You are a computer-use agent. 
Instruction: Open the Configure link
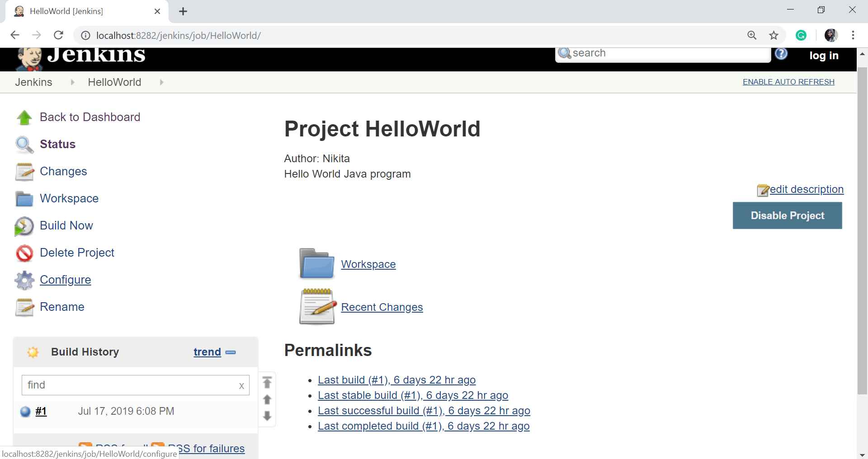pos(65,280)
